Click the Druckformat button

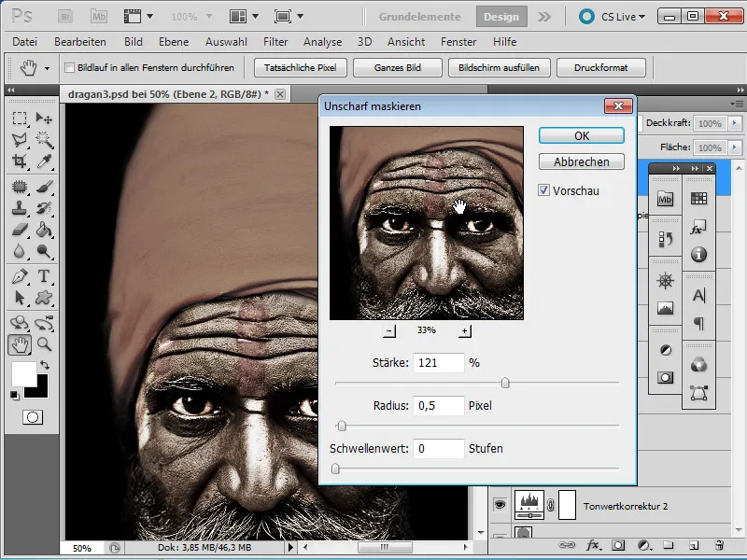tap(600, 67)
